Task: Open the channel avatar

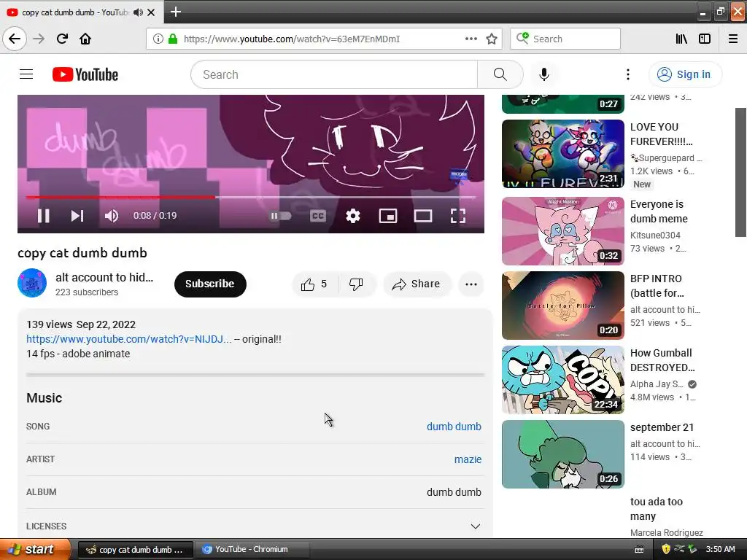Action: 32,283
